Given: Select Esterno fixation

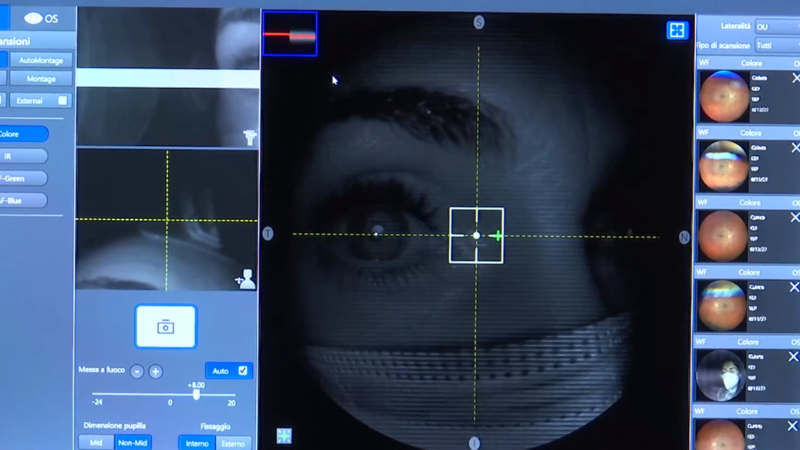Looking at the screenshot, I should point(233,443).
